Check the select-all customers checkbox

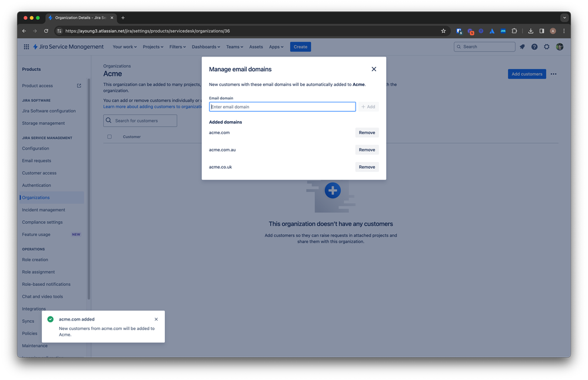(x=109, y=136)
